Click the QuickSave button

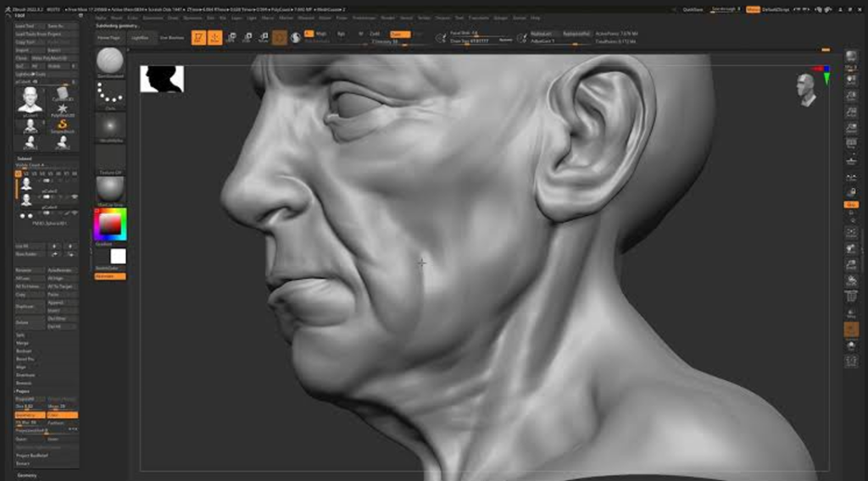(x=693, y=9)
